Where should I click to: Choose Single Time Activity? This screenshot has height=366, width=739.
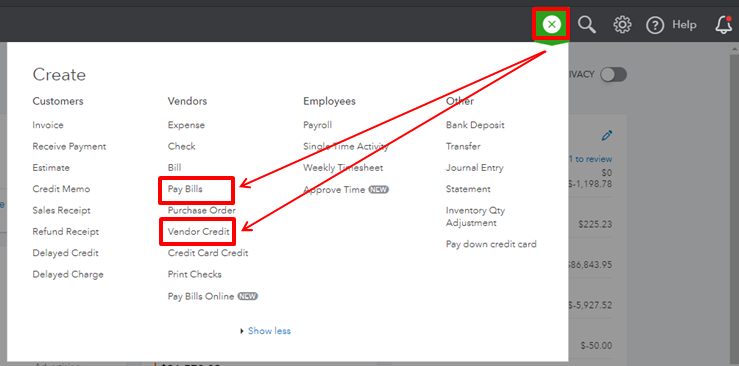pos(346,146)
